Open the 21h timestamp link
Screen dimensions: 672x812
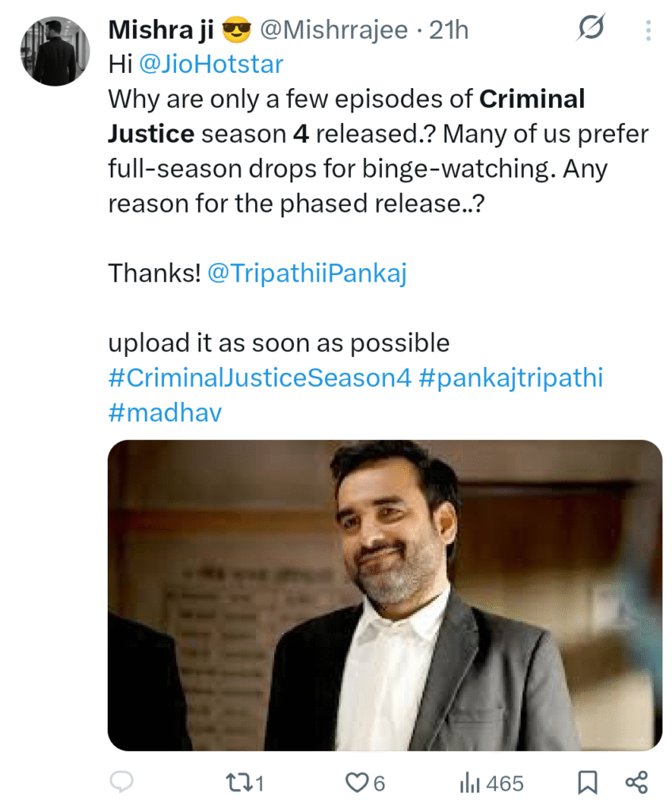click(x=449, y=30)
